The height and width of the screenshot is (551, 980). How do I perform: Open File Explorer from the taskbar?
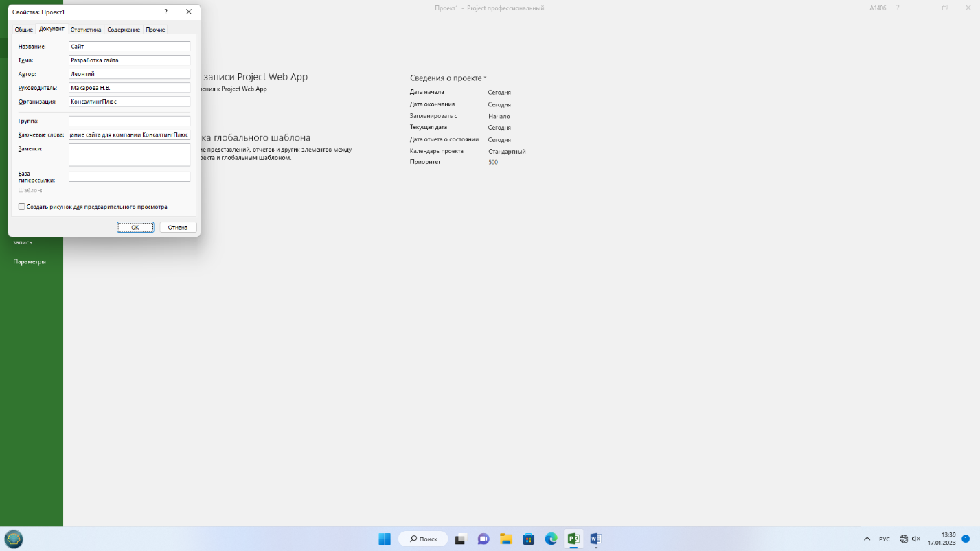click(506, 539)
